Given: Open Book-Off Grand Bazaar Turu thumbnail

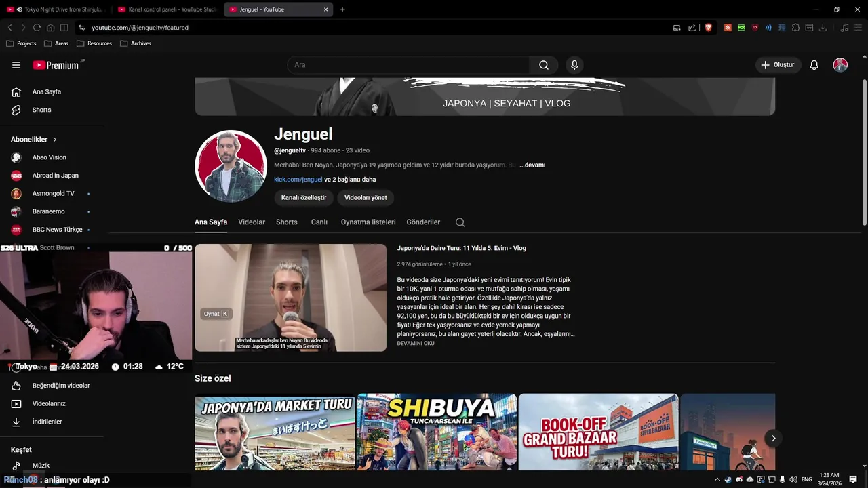Looking at the screenshot, I should [598, 432].
